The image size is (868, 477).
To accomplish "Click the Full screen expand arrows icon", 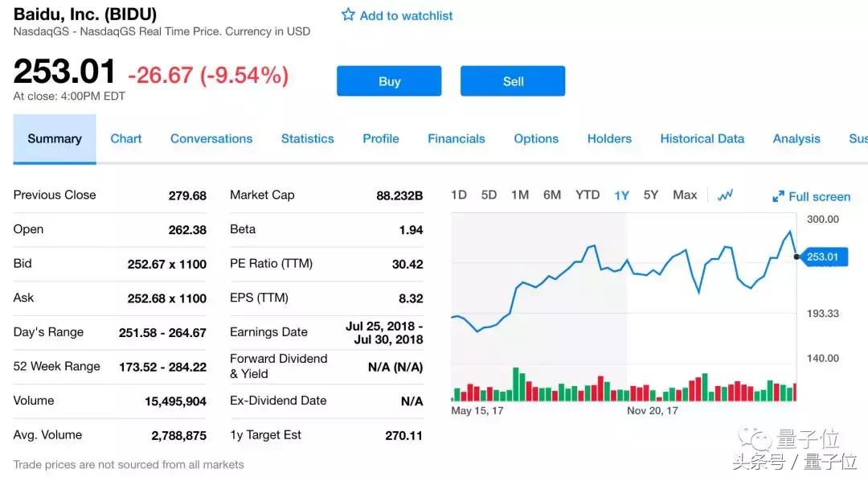I will coord(778,196).
